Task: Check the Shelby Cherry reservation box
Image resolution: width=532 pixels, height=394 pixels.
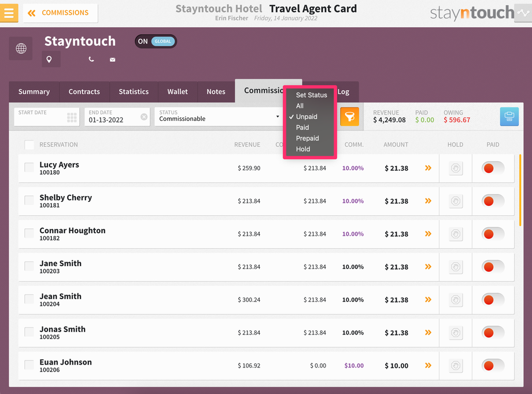Action: (x=29, y=200)
